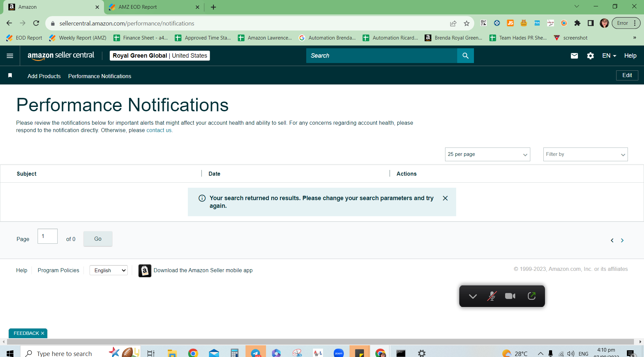This screenshot has width=644, height=357.
Task: Click the Chrome Error update button
Action: [x=626, y=23]
